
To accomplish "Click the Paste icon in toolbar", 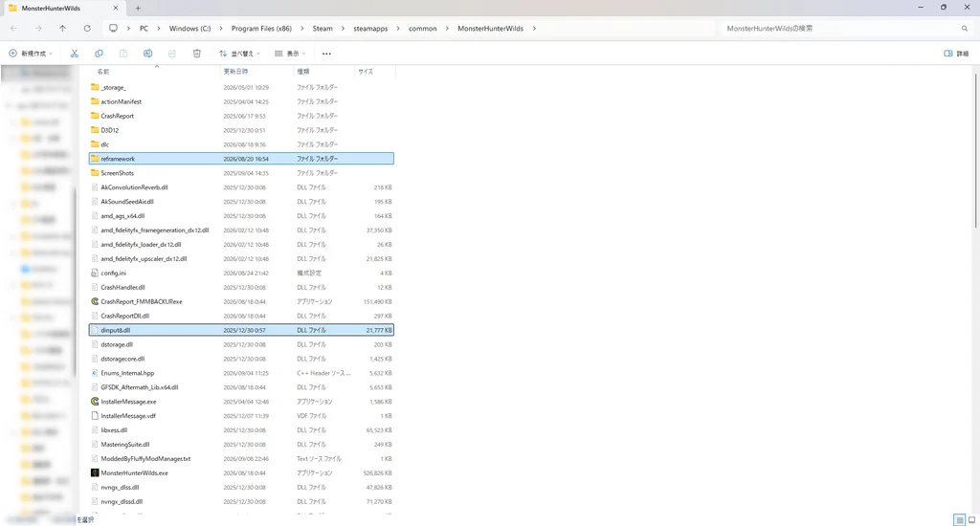I will [123, 54].
